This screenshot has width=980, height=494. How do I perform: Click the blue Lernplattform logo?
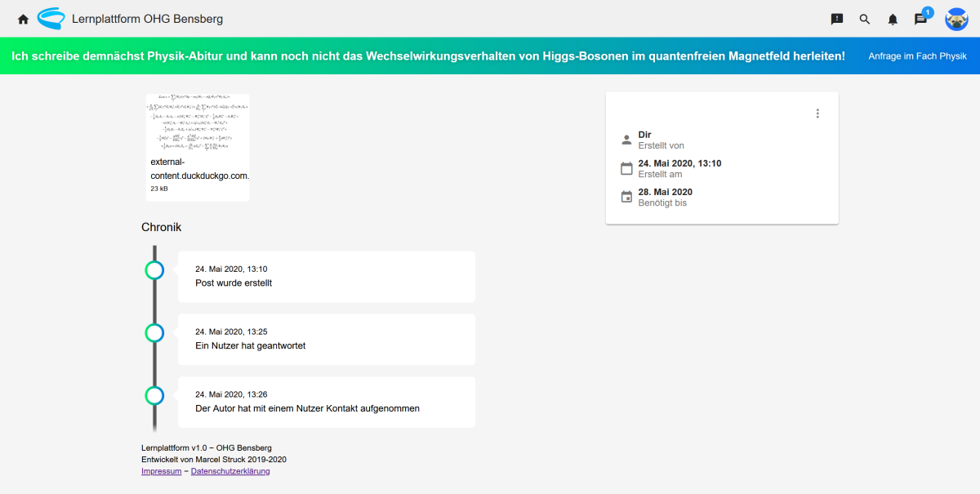(51, 18)
